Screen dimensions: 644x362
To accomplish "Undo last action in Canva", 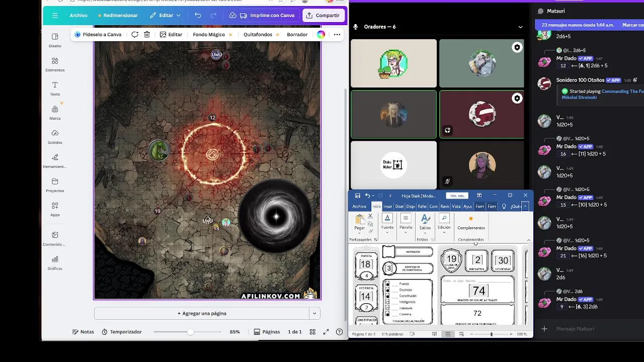I will coord(198,16).
